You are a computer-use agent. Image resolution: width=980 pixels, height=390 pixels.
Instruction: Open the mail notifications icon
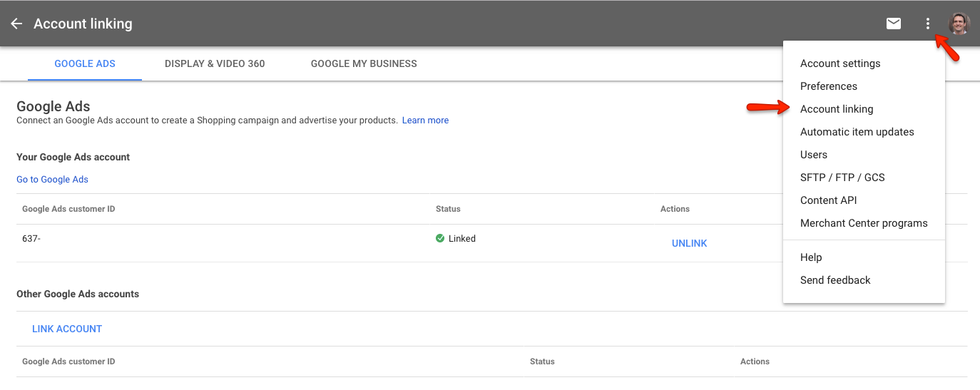(893, 24)
